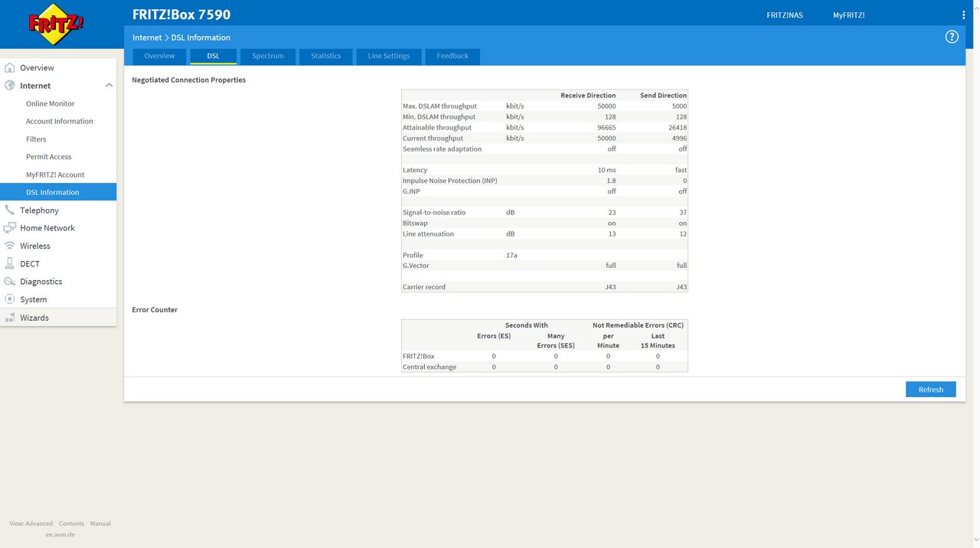This screenshot has width=980, height=548.
Task: Open the Line Settings tab
Action: (x=389, y=56)
